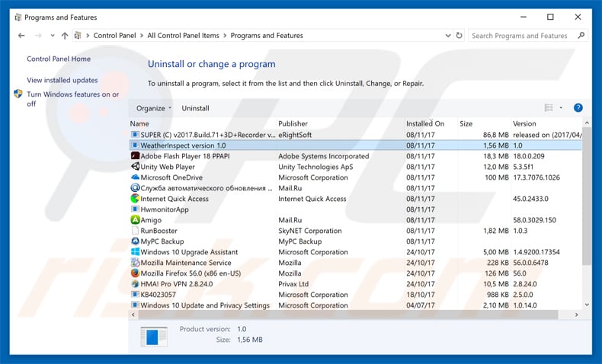Click All Control Panel Items breadcrumb
Image resolution: width=602 pixels, height=364 pixels.
tap(183, 35)
